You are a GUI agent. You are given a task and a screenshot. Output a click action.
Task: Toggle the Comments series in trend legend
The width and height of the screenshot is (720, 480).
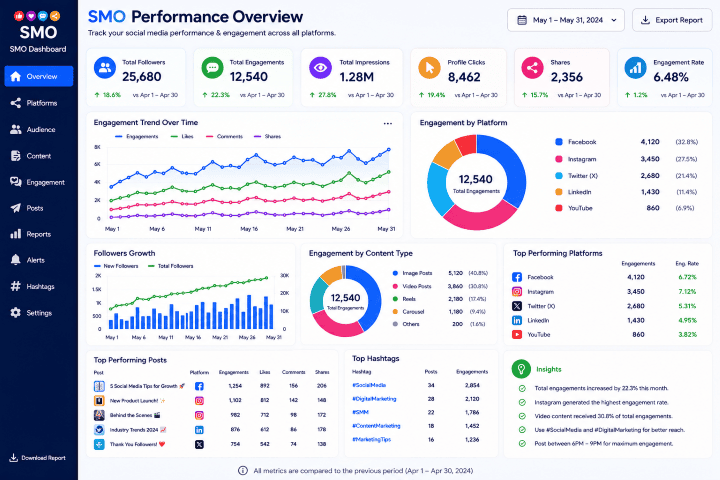[224, 136]
